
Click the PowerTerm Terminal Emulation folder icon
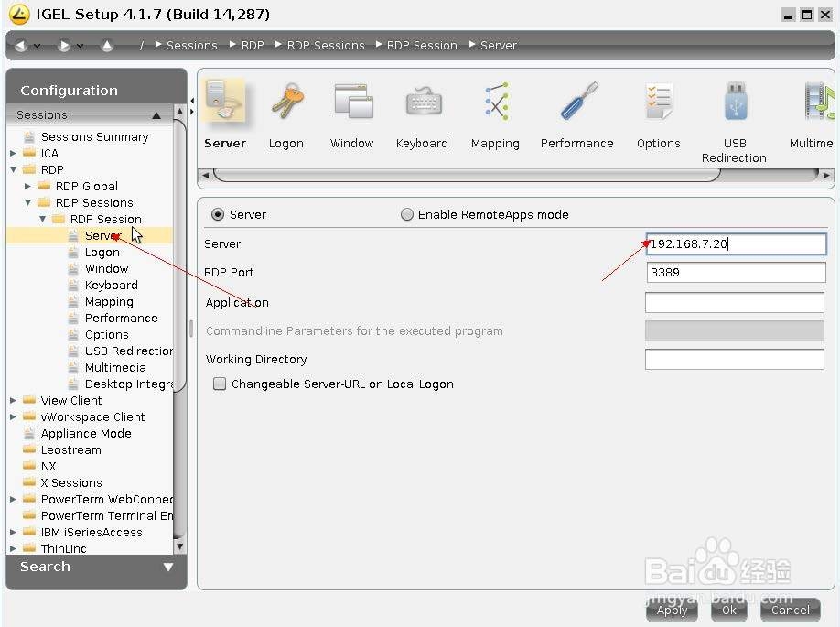[x=29, y=515]
